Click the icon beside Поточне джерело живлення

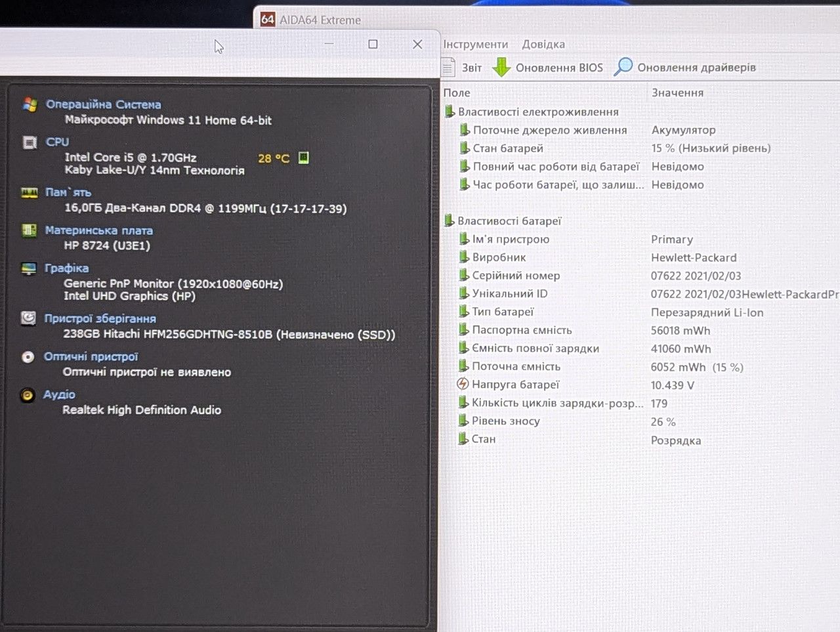(465, 130)
